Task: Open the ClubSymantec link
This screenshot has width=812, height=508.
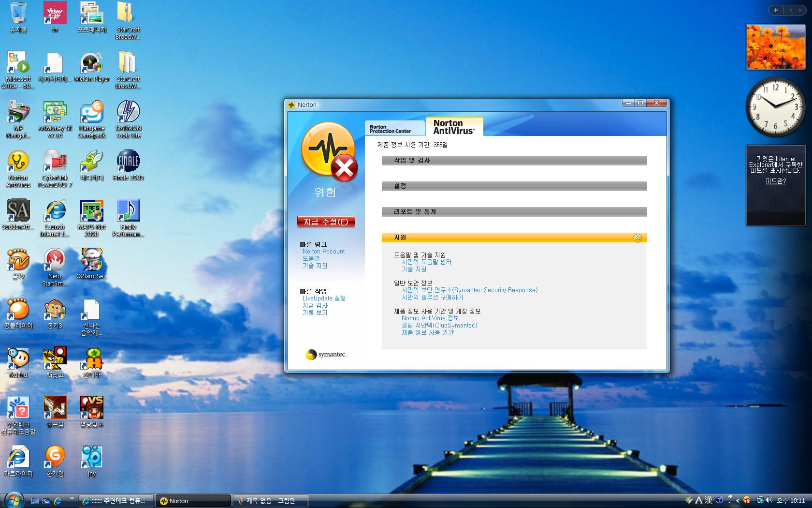Action: [x=439, y=325]
